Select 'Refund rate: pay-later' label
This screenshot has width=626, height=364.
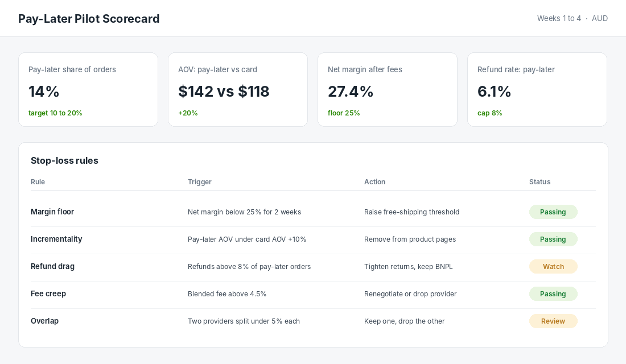pos(516,69)
